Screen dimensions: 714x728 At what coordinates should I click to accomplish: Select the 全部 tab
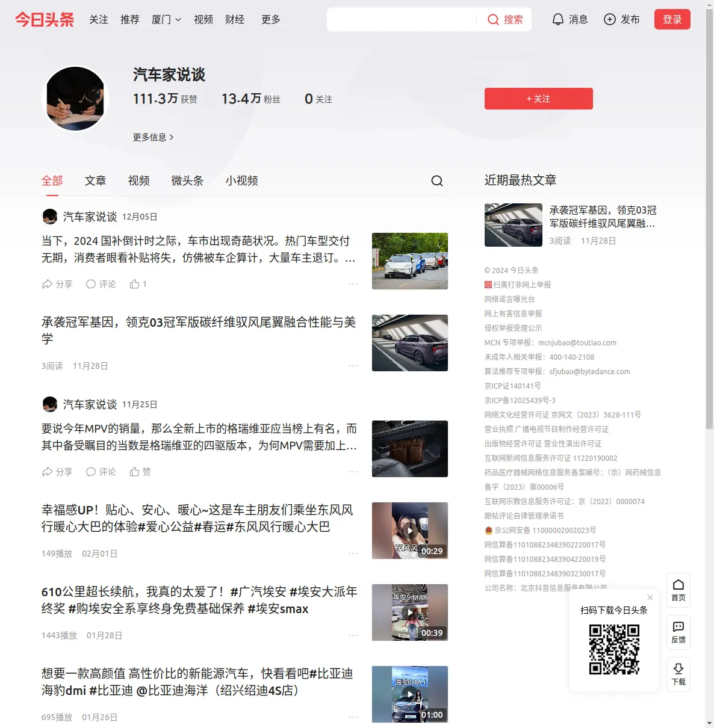[x=52, y=180]
